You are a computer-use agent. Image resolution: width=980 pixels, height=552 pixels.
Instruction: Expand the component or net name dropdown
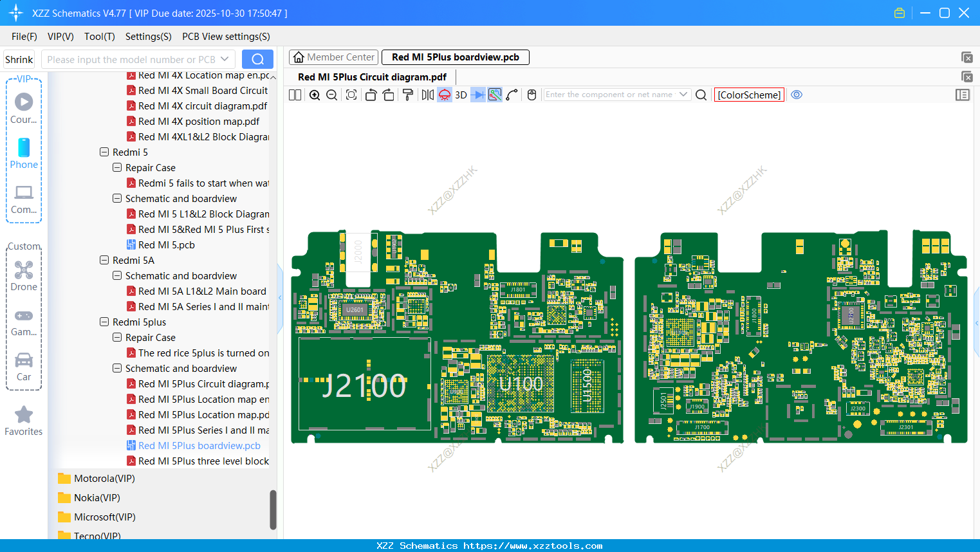click(x=683, y=95)
